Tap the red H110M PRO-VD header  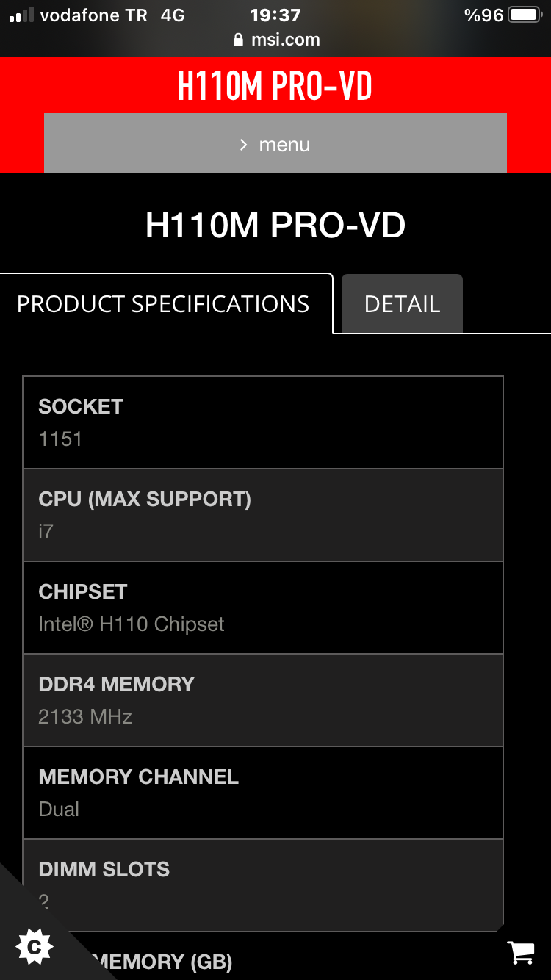pos(275,86)
